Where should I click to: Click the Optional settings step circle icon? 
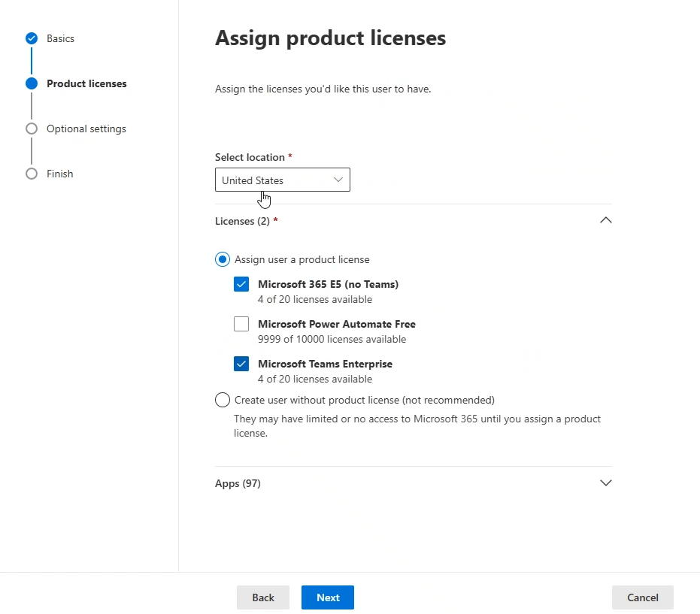click(32, 129)
